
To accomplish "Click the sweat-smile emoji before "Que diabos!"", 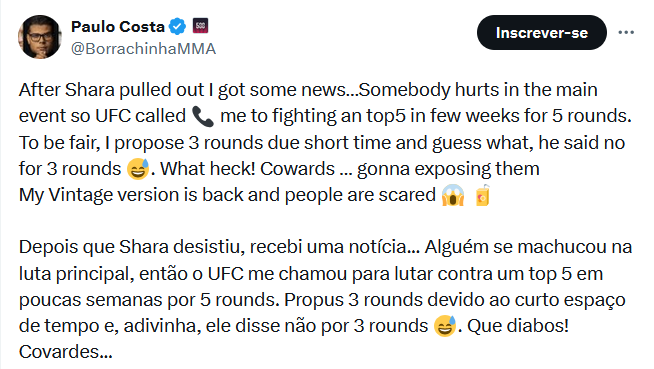I will [x=445, y=326].
